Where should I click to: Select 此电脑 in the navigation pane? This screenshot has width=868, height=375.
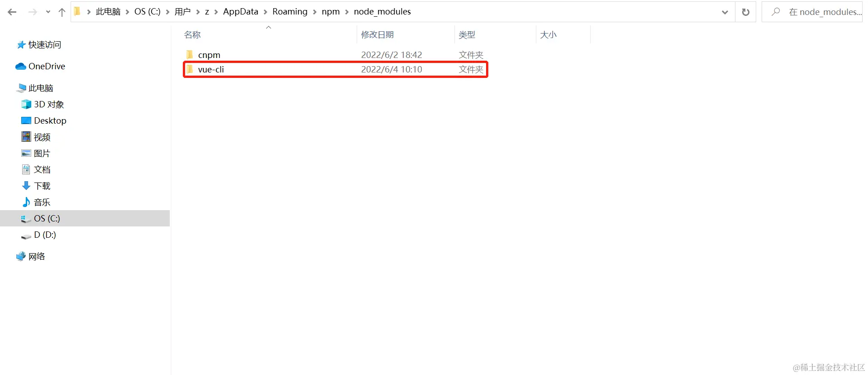pos(41,88)
